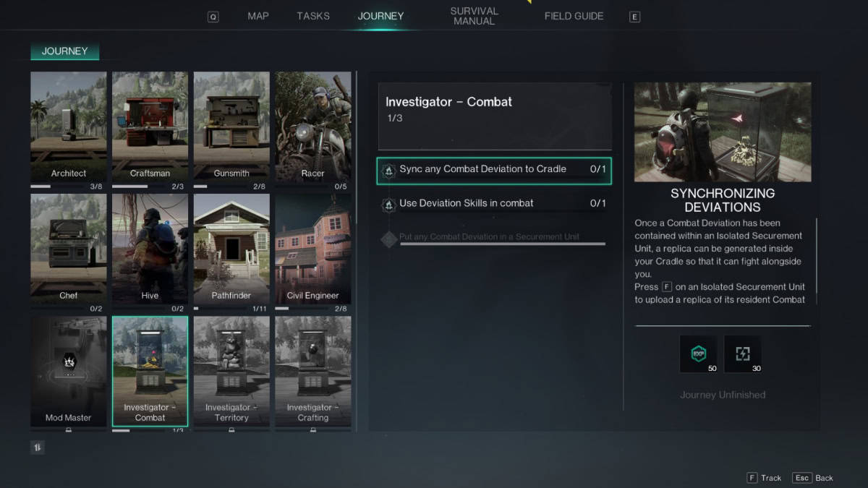Click the Back button
This screenshot has height=488, width=868.
point(825,478)
